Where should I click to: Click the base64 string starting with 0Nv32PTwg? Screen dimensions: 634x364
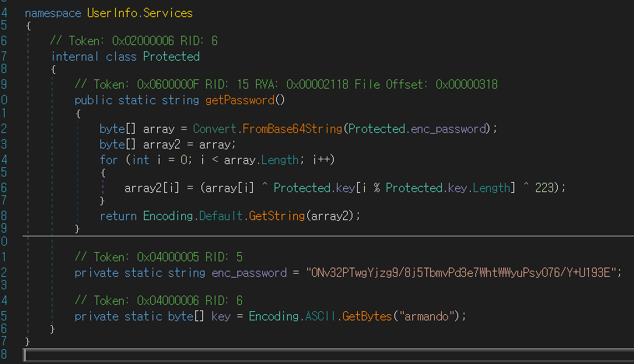(x=461, y=272)
